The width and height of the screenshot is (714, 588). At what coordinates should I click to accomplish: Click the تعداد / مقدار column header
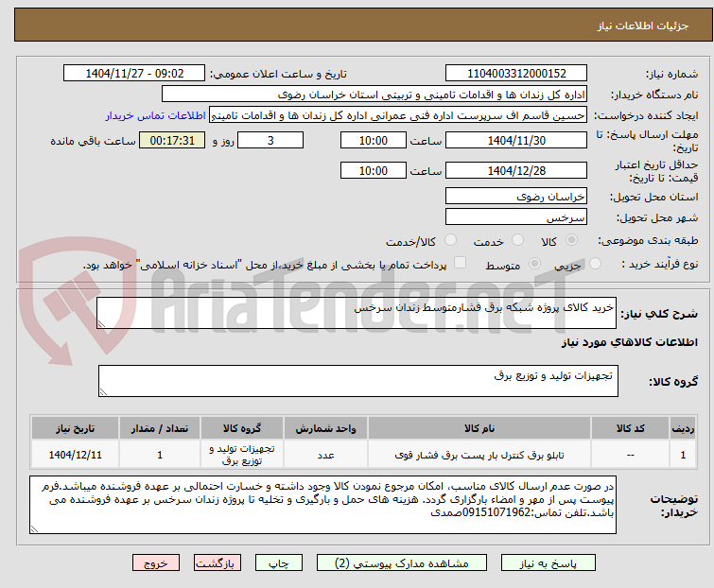(x=160, y=428)
